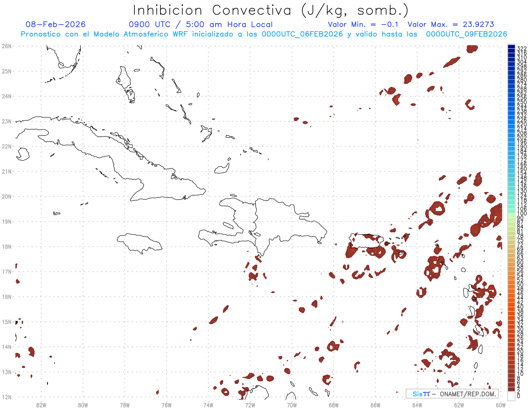Click the "66W" longitude label
532x411 pixels.
pyautogui.click(x=376, y=405)
